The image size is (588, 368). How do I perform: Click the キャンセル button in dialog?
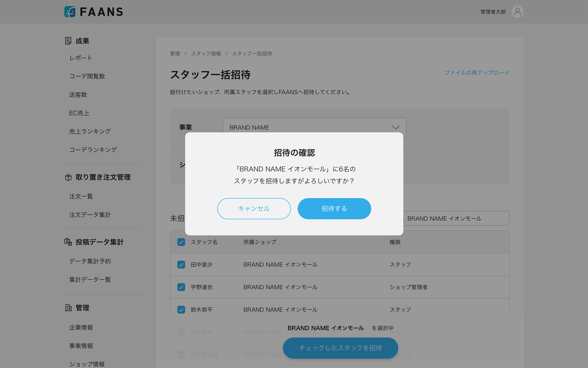pos(254,208)
